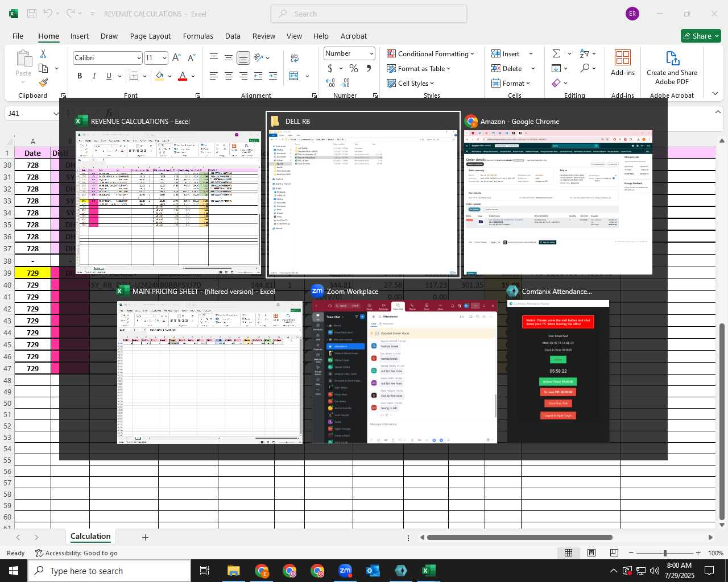The image size is (728, 582).
Task: Apply red font color
Action: 183,76
